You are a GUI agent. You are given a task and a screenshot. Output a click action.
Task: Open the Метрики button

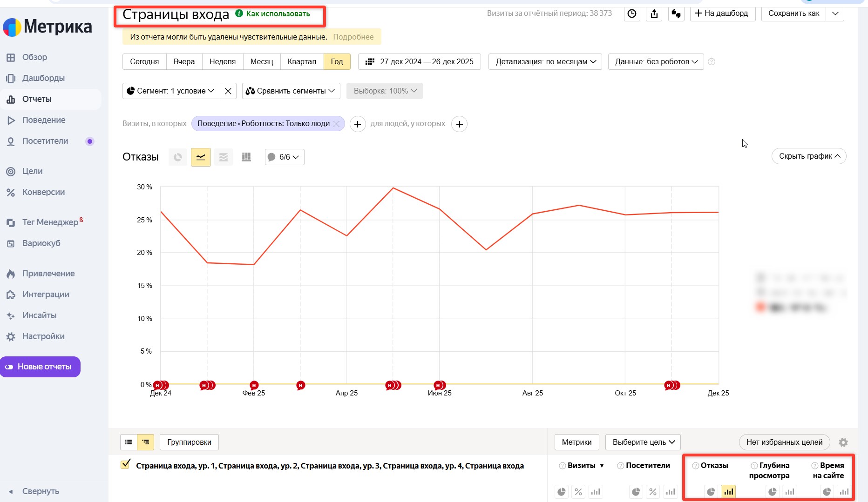tap(576, 442)
